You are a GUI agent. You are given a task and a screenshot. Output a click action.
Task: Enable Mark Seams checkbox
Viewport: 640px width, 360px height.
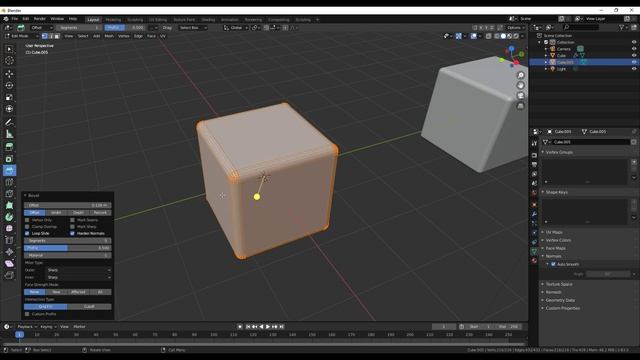73,220
